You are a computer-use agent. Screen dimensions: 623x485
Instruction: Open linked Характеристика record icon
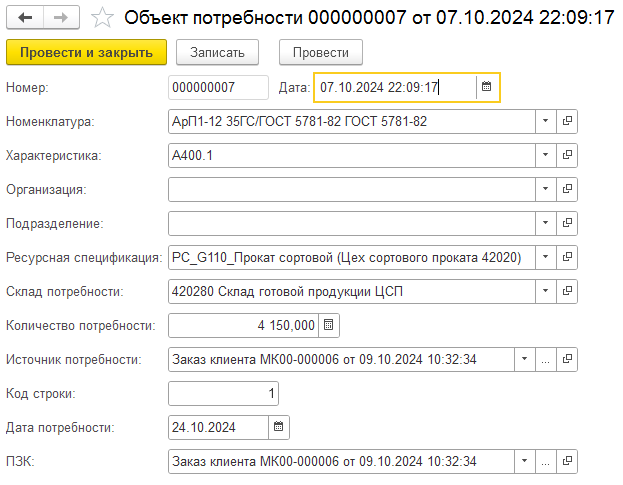pos(567,156)
